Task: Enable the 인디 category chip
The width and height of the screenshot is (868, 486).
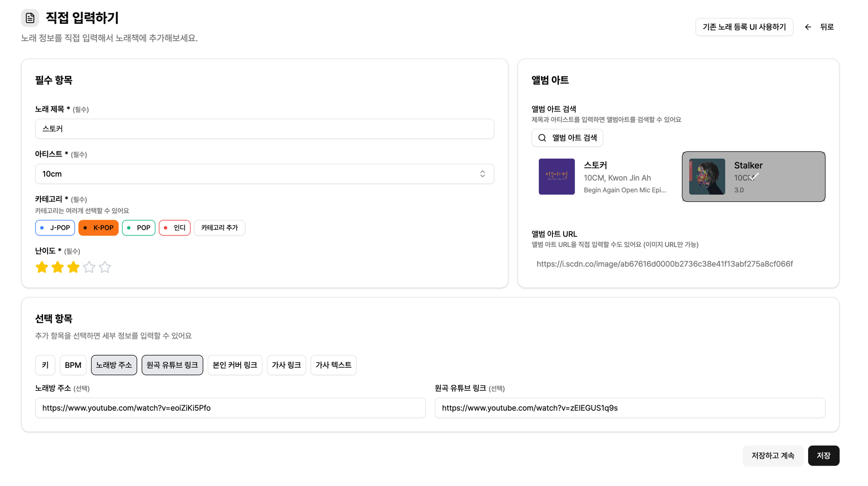Action: click(174, 228)
